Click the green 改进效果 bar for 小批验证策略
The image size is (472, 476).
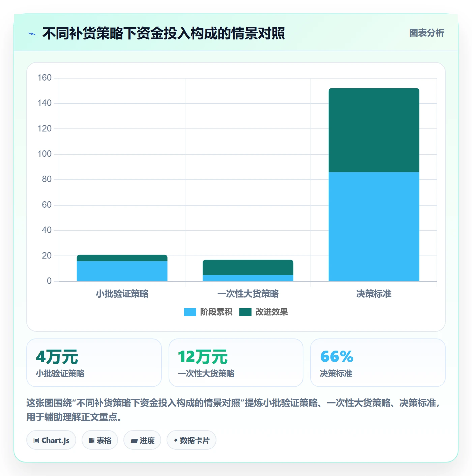[122, 258]
